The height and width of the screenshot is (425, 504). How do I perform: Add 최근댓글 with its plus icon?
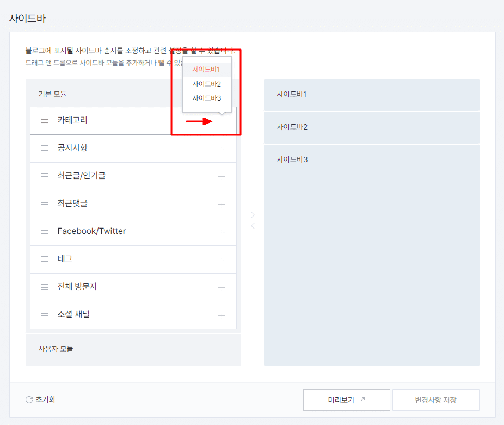(x=222, y=204)
